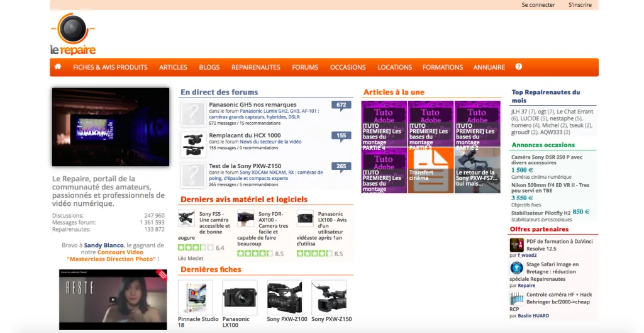Open the Sony FDR-AX100 review thumbnail

click(246, 218)
